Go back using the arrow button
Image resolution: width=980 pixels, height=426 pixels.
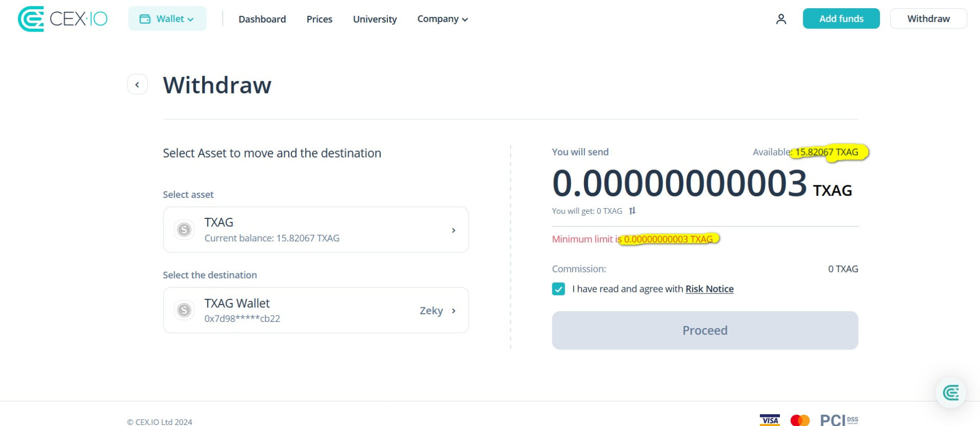coord(137,85)
